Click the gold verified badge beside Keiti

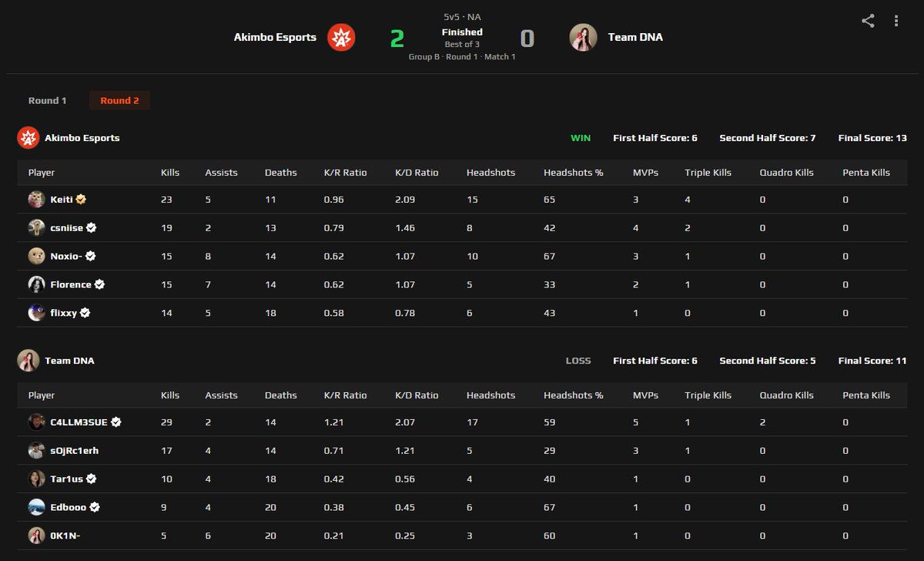coord(81,200)
